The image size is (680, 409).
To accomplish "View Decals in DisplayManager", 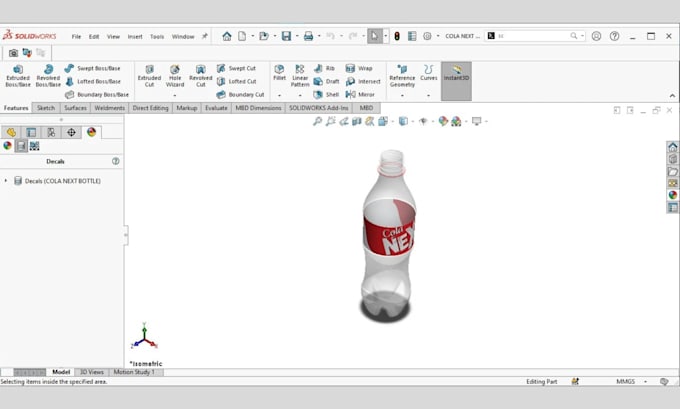I will click(x=21, y=146).
